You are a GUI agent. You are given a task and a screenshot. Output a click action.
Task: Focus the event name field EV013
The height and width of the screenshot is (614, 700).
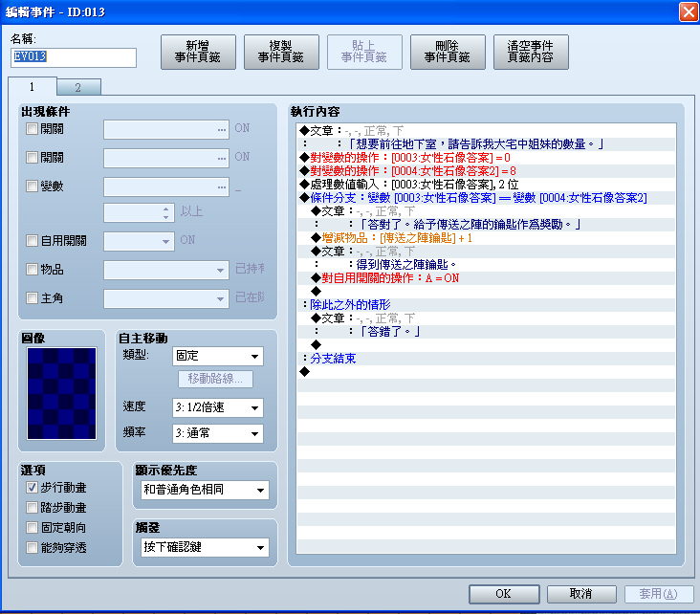[74, 57]
